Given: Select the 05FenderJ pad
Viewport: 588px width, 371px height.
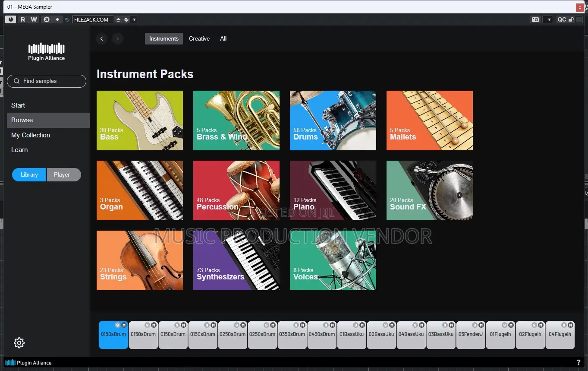Looking at the screenshot, I should coord(471,335).
